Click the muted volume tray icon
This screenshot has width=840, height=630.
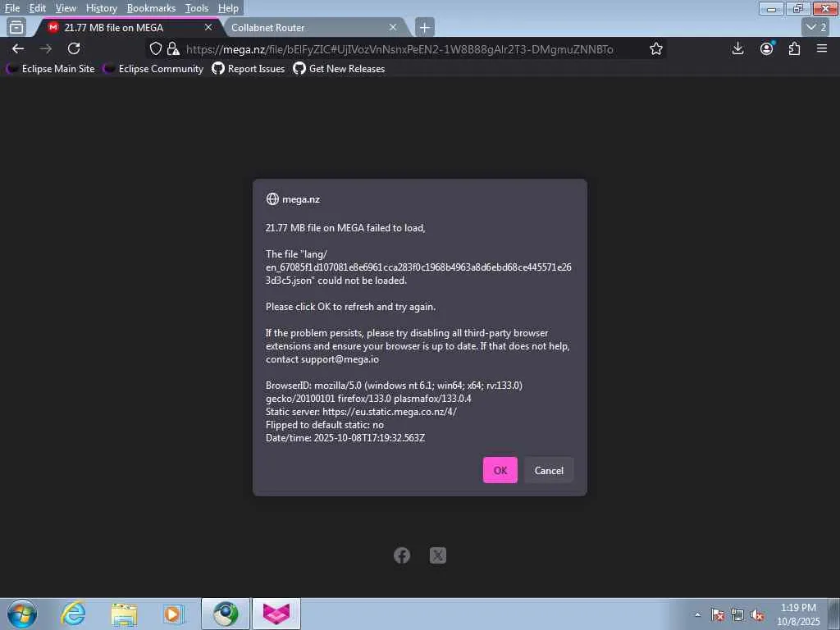click(757, 614)
